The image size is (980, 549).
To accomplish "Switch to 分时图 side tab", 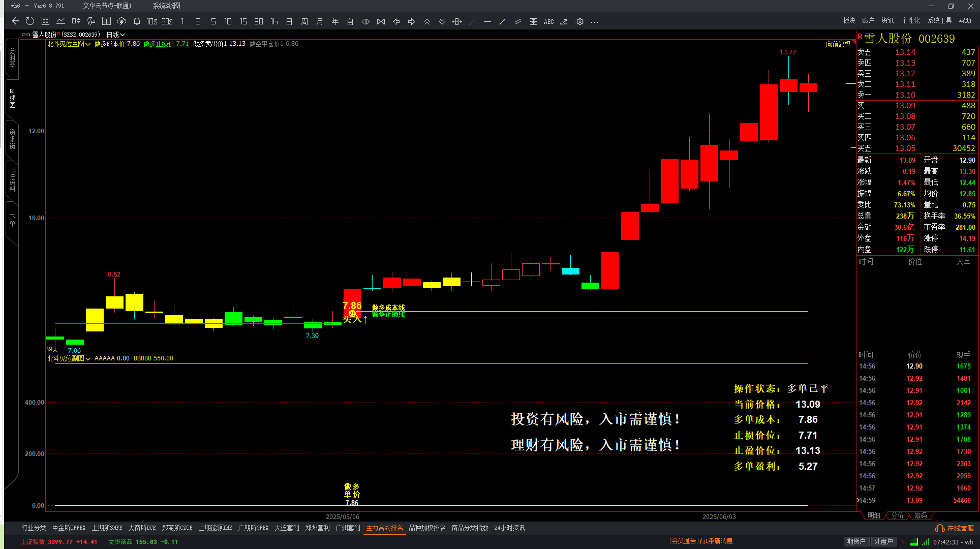I will pyautogui.click(x=12, y=58).
